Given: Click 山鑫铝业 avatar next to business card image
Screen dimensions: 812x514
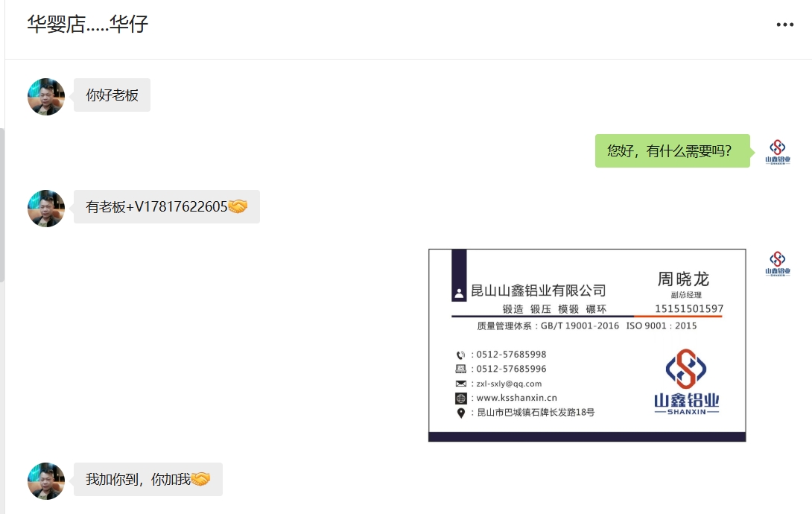Looking at the screenshot, I should tap(778, 264).
